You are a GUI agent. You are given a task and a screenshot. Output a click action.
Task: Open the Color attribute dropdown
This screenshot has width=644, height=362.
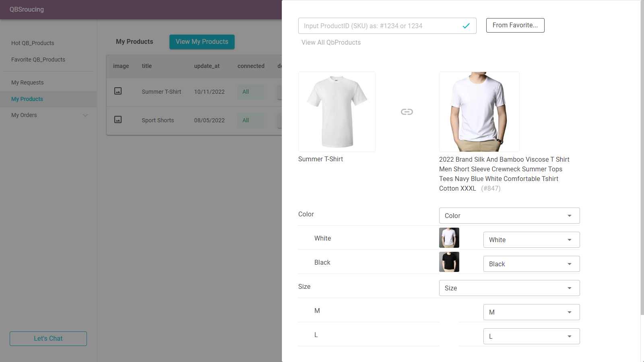tap(509, 216)
